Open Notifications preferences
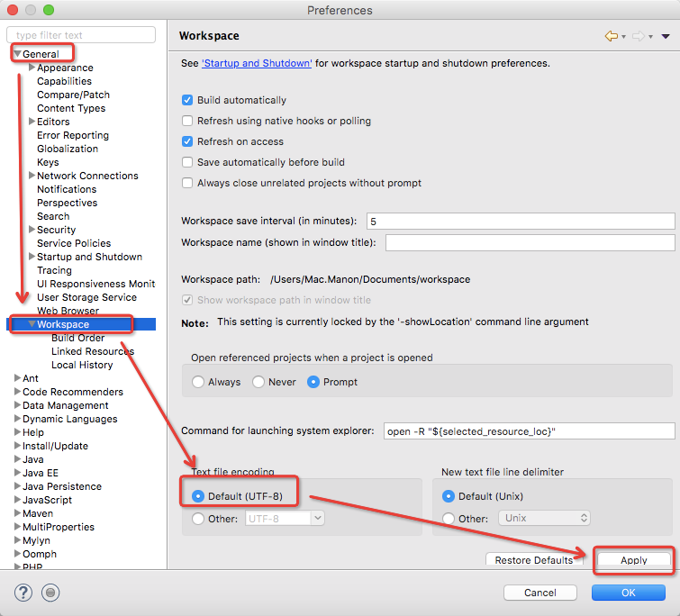The height and width of the screenshot is (616, 680). click(x=67, y=189)
